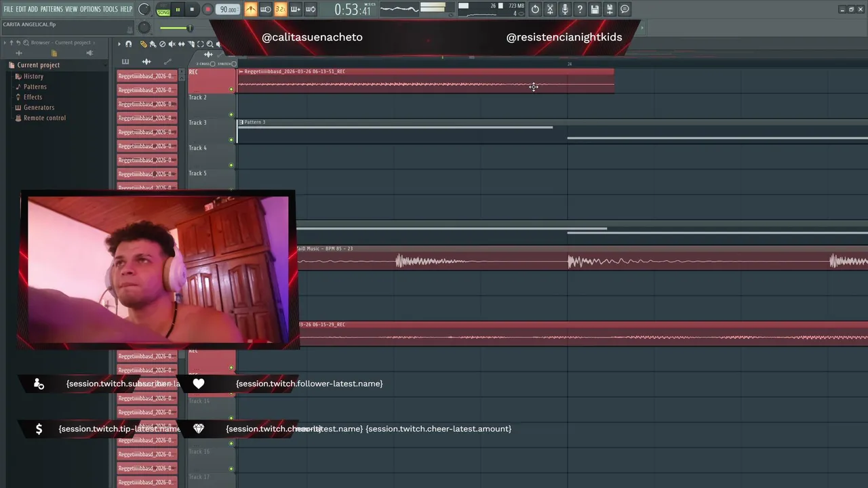Select the Slice tool in playlist

[x=191, y=44]
